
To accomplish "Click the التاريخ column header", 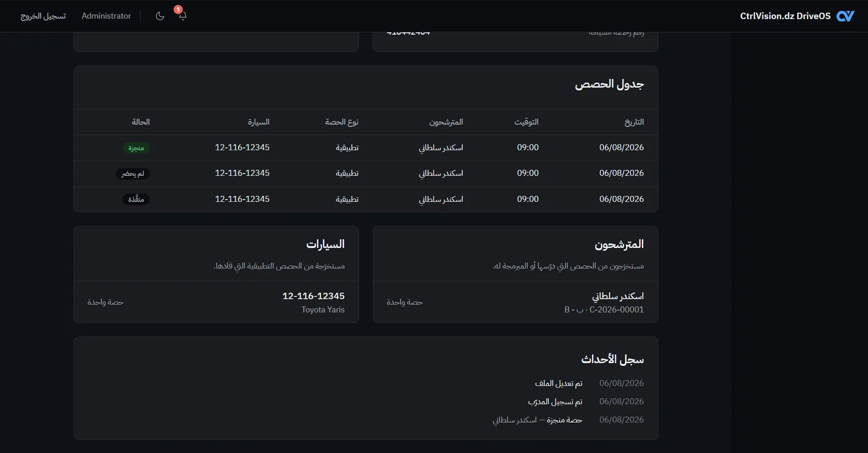I will 634,122.
